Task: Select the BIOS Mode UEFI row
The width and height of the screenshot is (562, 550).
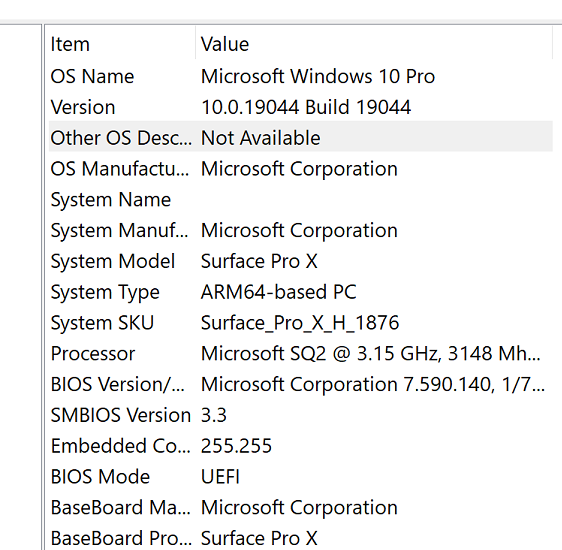Action: pyautogui.click(x=300, y=477)
